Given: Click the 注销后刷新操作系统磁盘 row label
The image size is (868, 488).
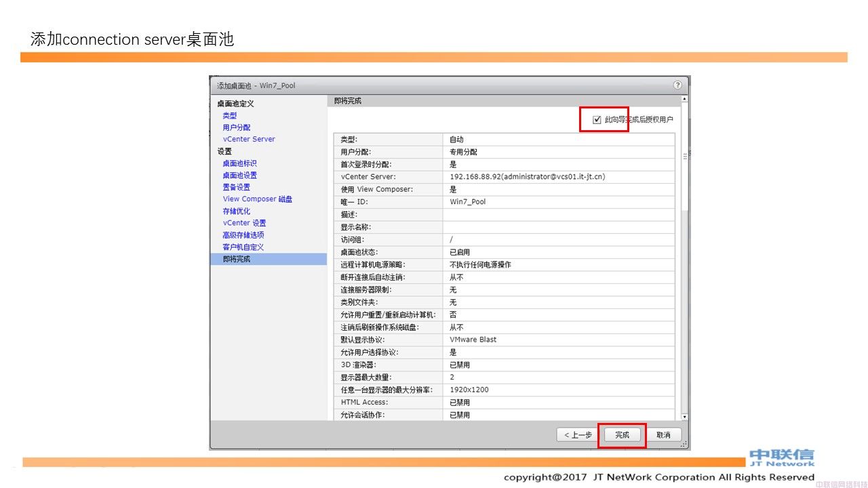Looking at the screenshot, I should point(380,327).
